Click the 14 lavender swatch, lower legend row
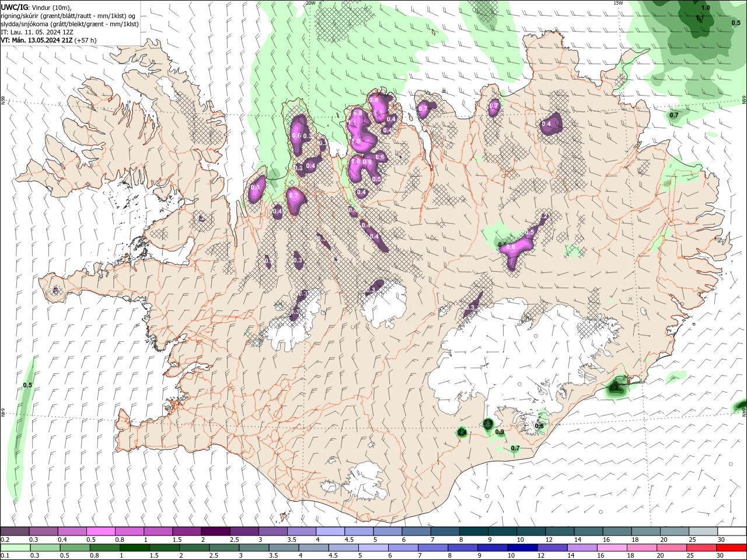Screen dimensions: 747x560 [x=582, y=548]
